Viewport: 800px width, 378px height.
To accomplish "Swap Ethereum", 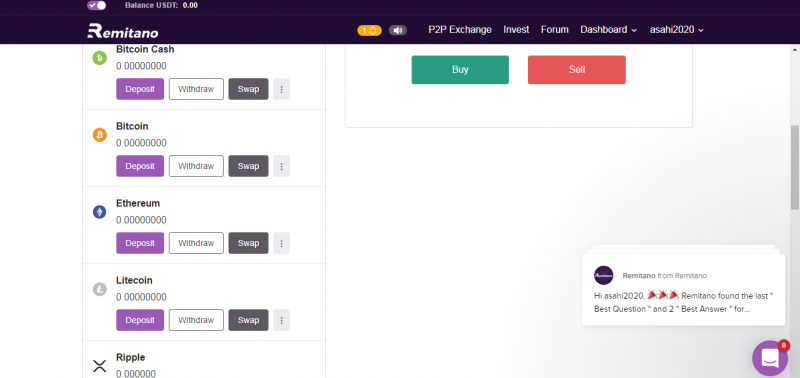I will (x=248, y=243).
